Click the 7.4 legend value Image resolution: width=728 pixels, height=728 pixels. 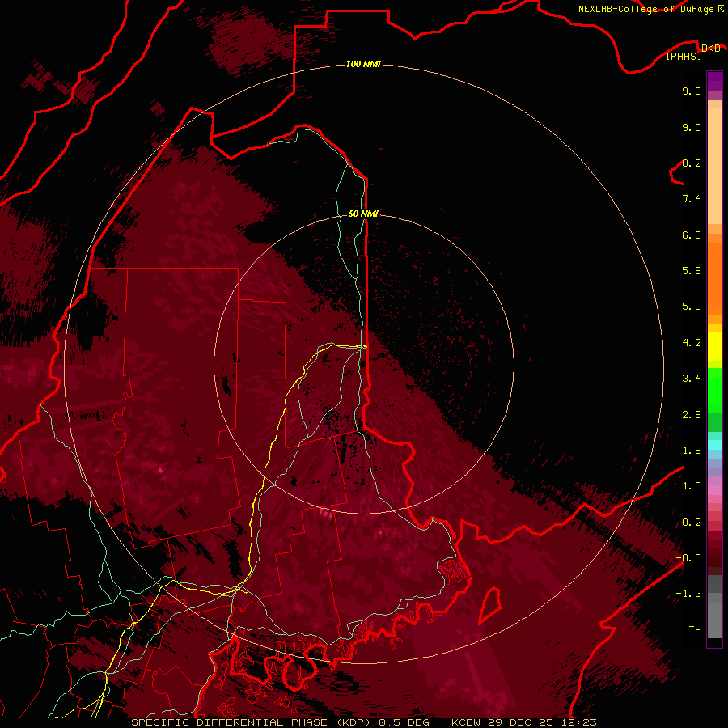tap(692, 199)
